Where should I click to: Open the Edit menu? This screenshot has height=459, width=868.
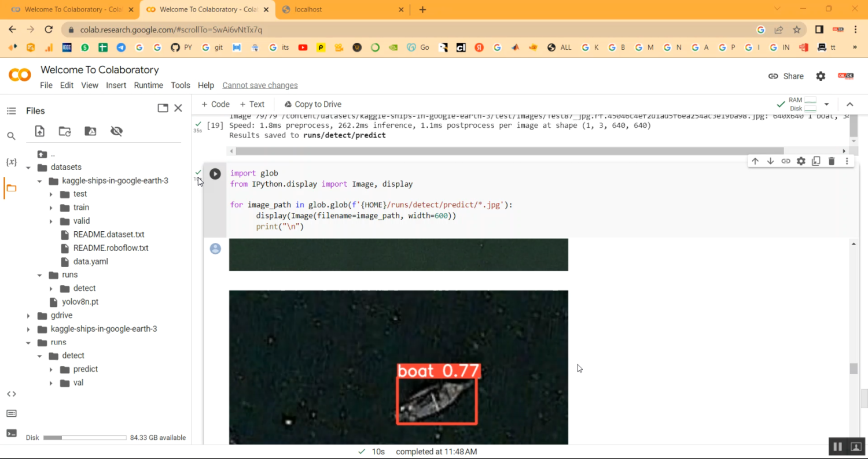(67, 85)
